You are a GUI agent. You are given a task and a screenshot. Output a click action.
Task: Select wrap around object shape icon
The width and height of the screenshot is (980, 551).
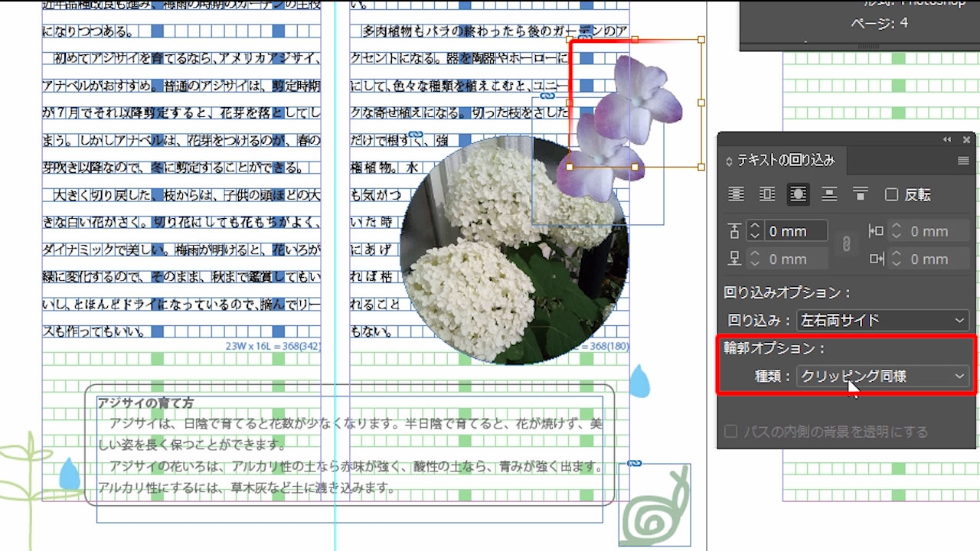(798, 195)
